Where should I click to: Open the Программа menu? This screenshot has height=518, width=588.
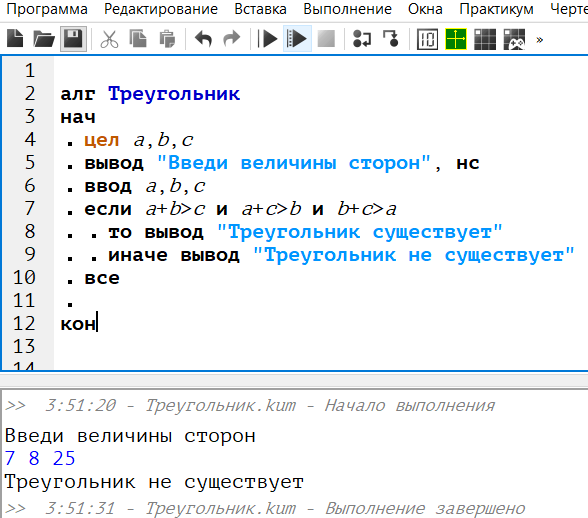click(x=47, y=9)
